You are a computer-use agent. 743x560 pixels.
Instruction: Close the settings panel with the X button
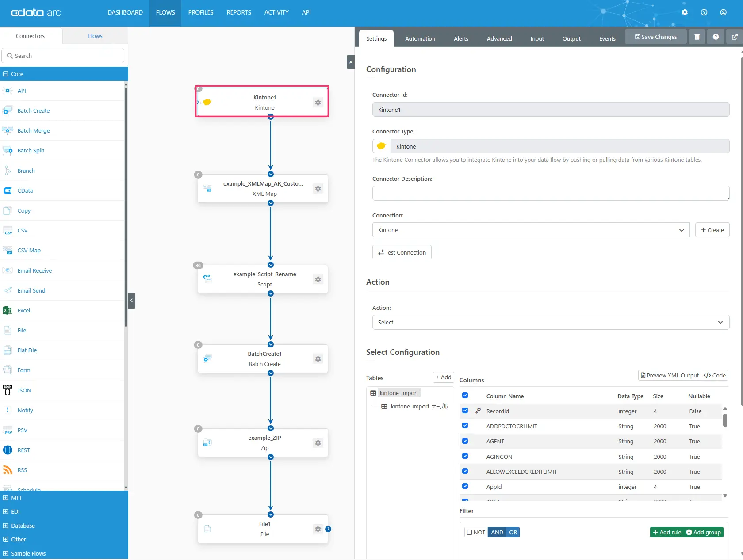click(351, 62)
